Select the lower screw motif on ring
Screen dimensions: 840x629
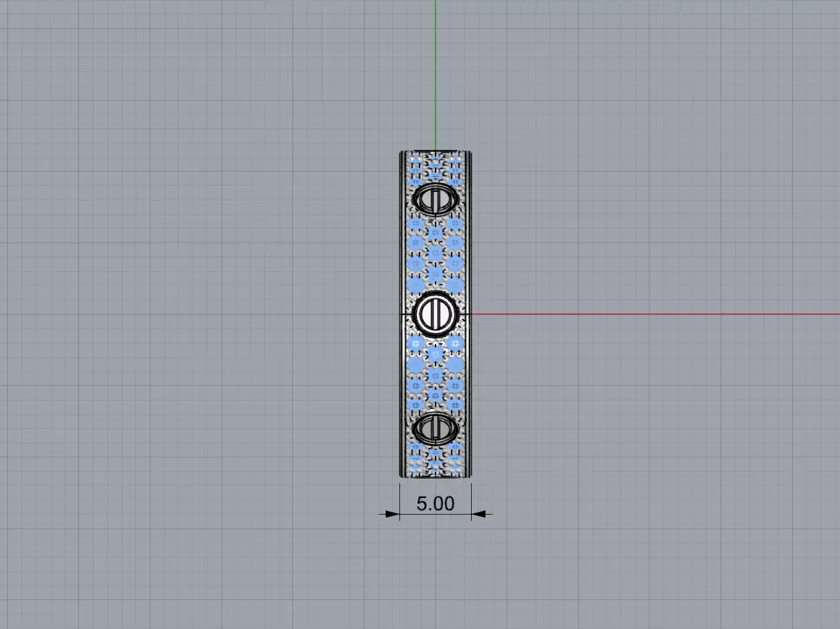coord(436,429)
